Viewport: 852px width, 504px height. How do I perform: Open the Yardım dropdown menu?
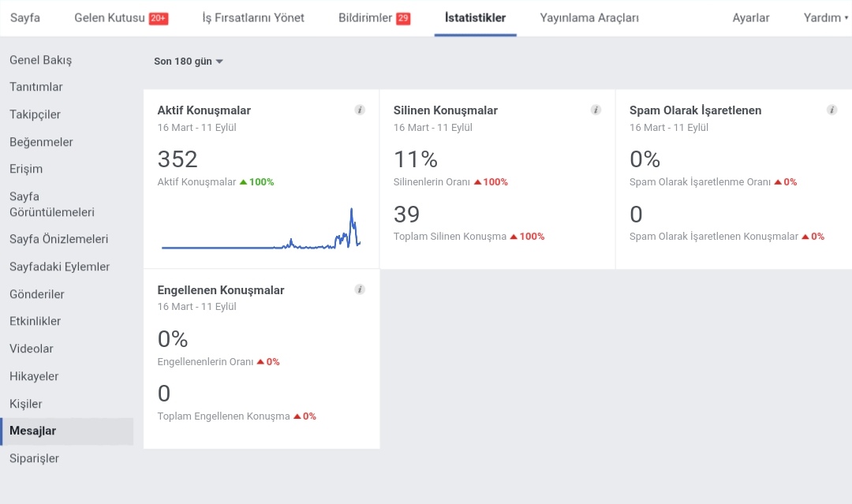click(x=825, y=18)
